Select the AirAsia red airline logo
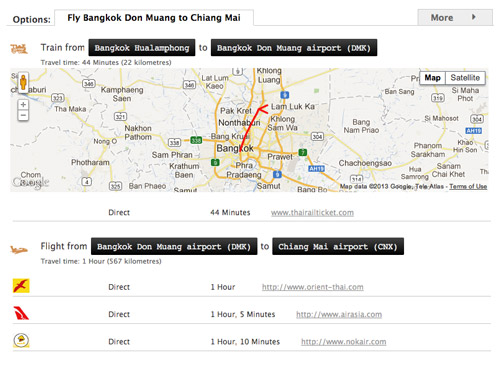Viewport: 500px width, 372px height. pos(21,313)
